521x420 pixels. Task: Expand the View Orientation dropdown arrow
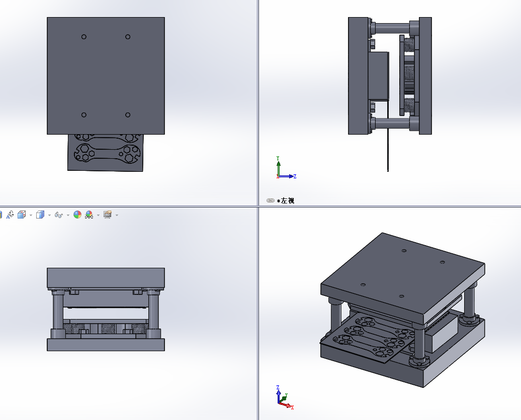coord(31,215)
